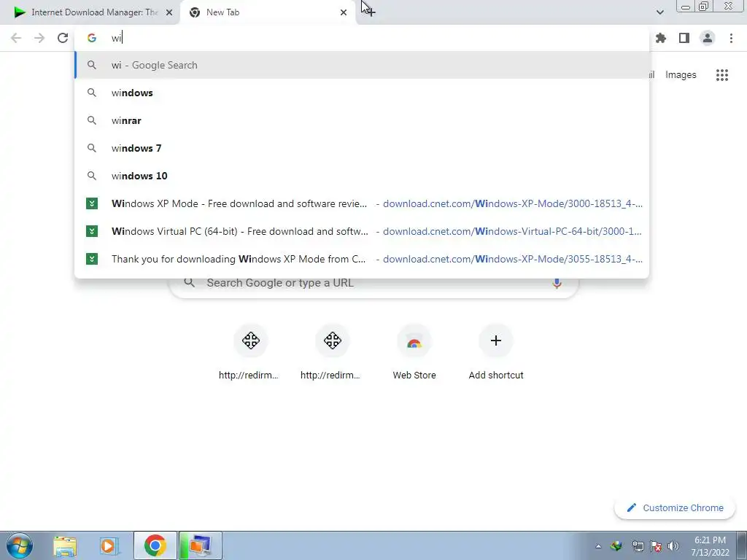Toggle the Chrome side panel icon
The image size is (747, 560).
684,38
